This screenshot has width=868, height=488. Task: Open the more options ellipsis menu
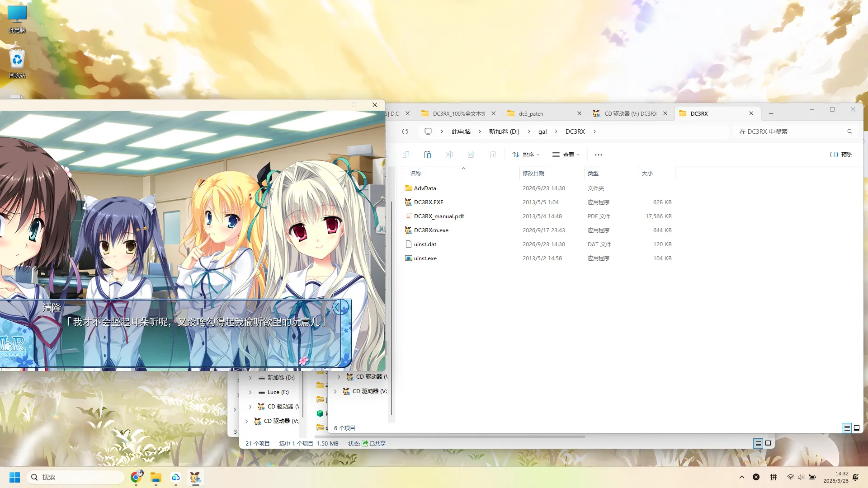pyautogui.click(x=599, y=155)
